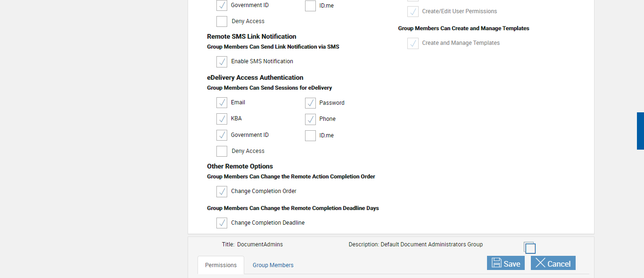The height and width of the screenshot is (278, 644).
Task: Enable ID.me checkbox above Remote SMS section
Action: coord(310,6)
